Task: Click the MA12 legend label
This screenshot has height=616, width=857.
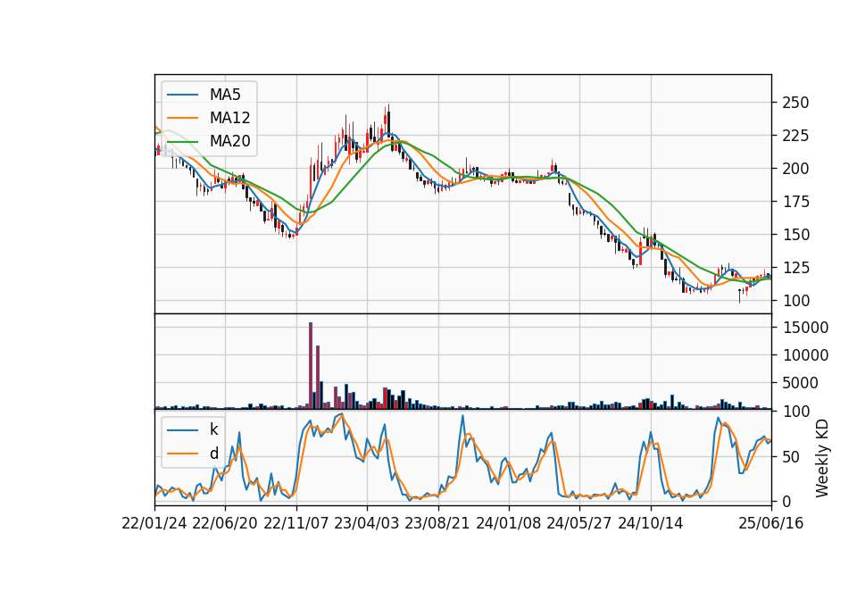Action: [x=229, y=118]
